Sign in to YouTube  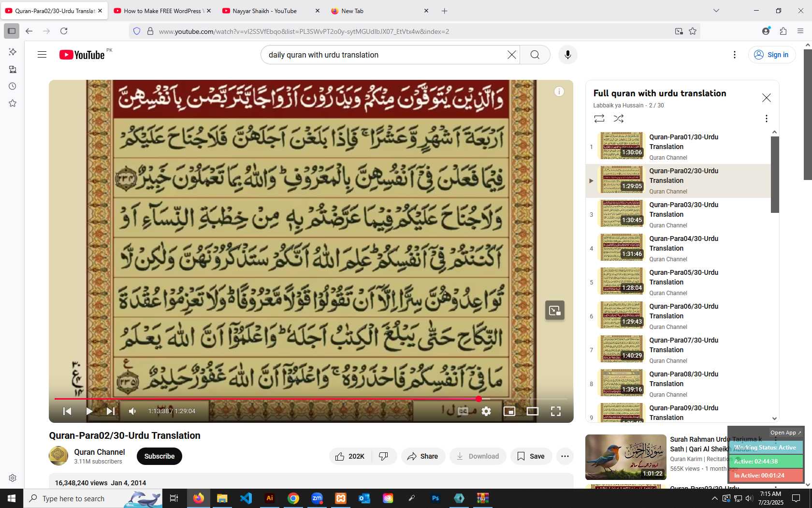point(771,55)
